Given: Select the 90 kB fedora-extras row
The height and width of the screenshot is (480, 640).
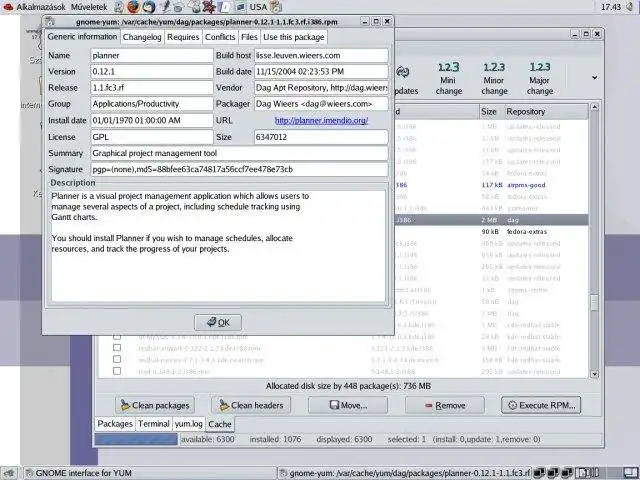Looking at the screenshot, I should 491,231.
